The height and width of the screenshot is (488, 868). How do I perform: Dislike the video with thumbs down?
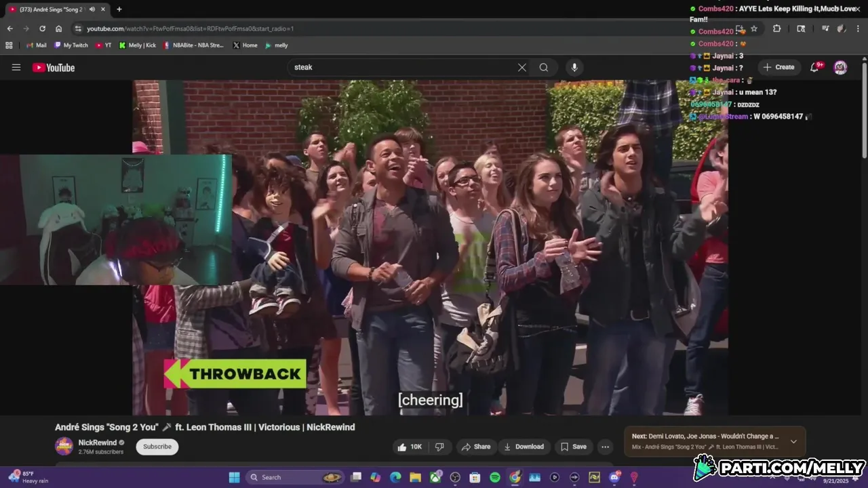pos(439,447)
